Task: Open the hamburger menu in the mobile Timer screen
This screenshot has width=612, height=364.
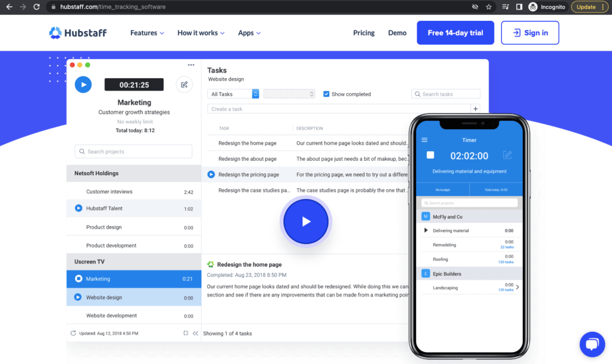Action: tap(424, 139)
